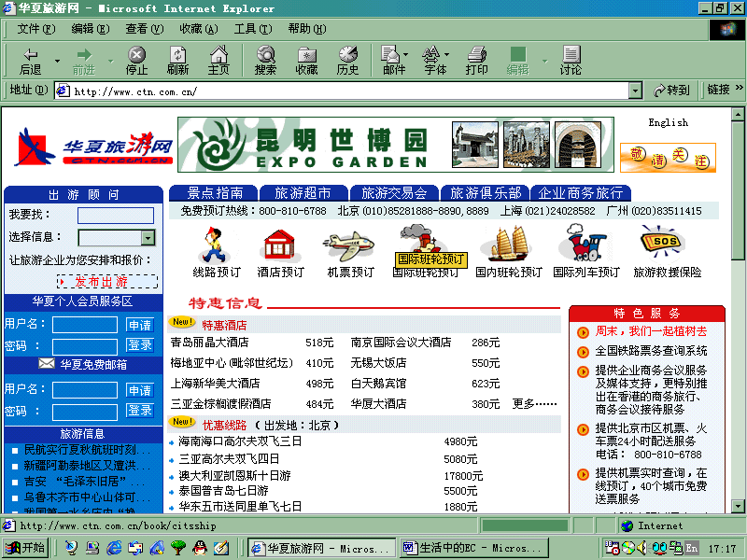Expand the 链接 links toolbar chevron

click(739, 88)
